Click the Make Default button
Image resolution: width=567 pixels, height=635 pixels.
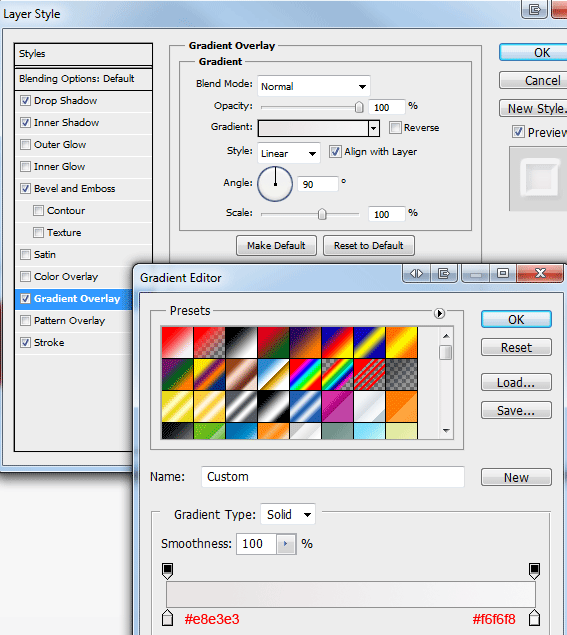276,245
